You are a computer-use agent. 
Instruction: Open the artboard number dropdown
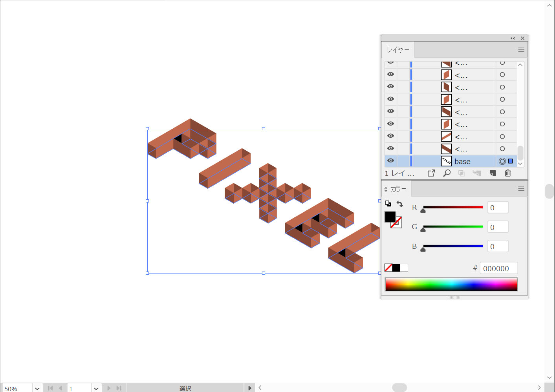[x=96, y=388]
